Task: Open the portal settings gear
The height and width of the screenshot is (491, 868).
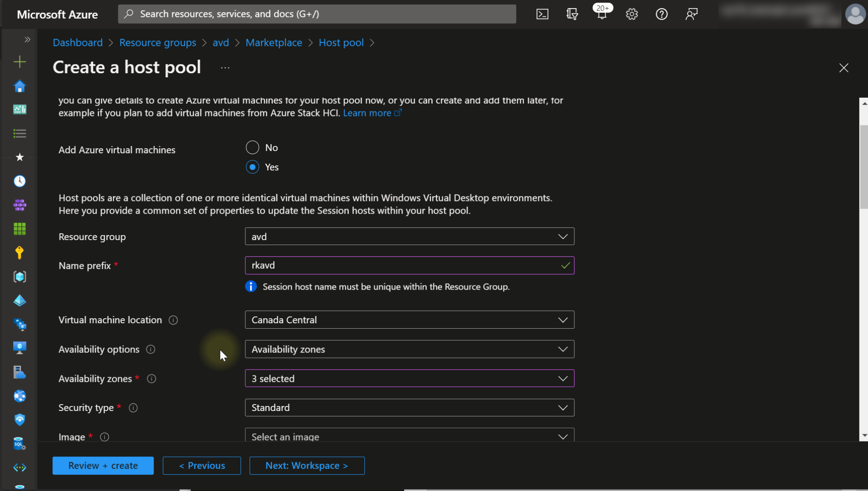Action: point(632,14)
